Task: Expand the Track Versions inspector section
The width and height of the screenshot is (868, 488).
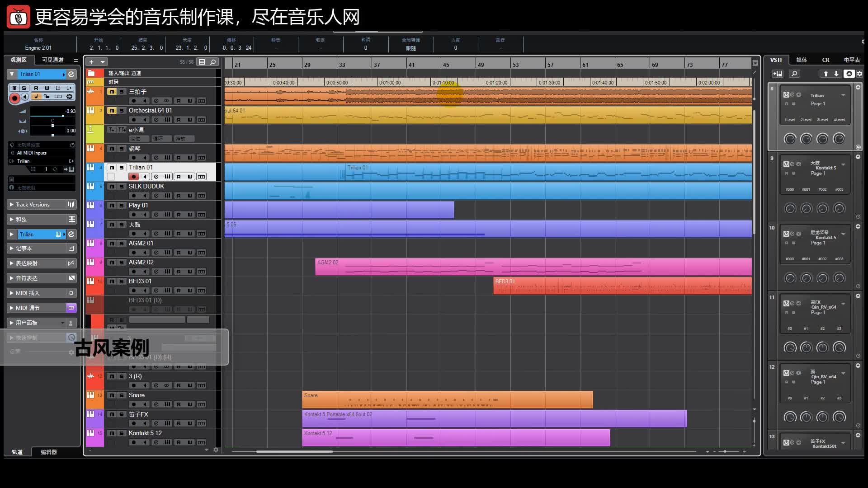Action: (11, 205)
